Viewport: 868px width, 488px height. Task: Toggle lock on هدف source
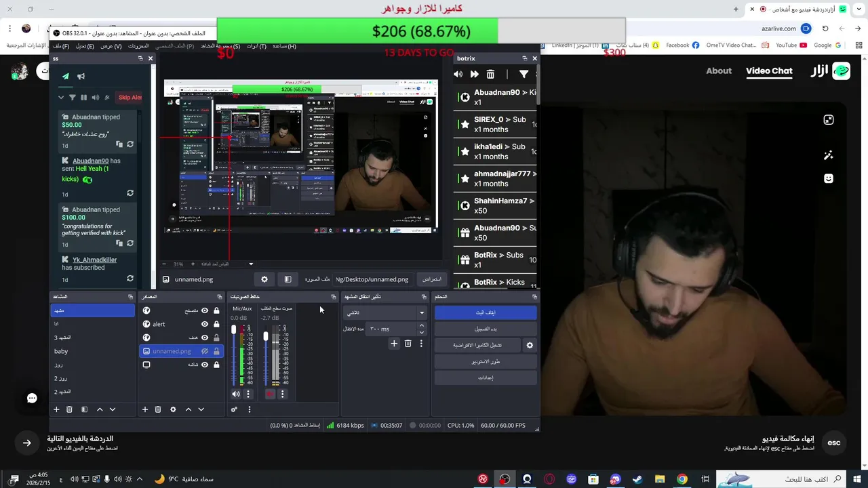pyautogui.click(x=216, y=338)
